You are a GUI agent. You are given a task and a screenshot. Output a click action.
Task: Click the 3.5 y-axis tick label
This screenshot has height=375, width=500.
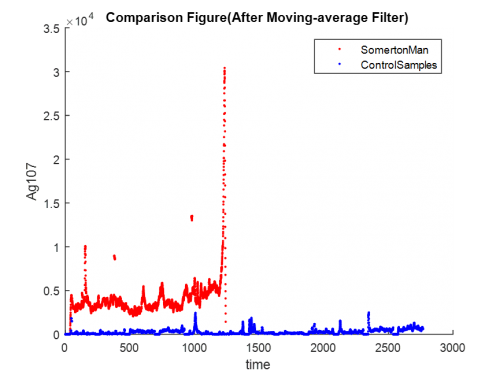pos(52,29)
